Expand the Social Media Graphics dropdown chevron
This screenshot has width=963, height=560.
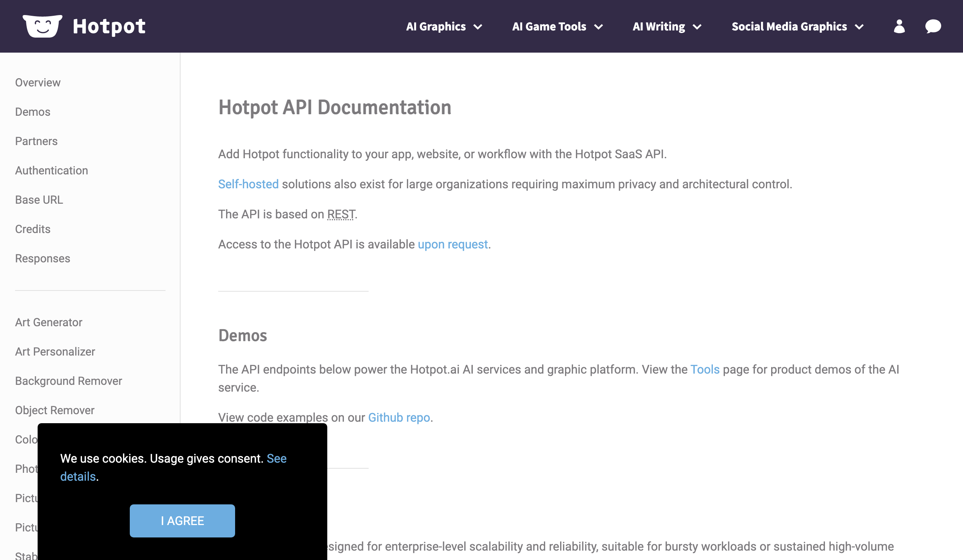pyautogui.click(x=859, y=27)
